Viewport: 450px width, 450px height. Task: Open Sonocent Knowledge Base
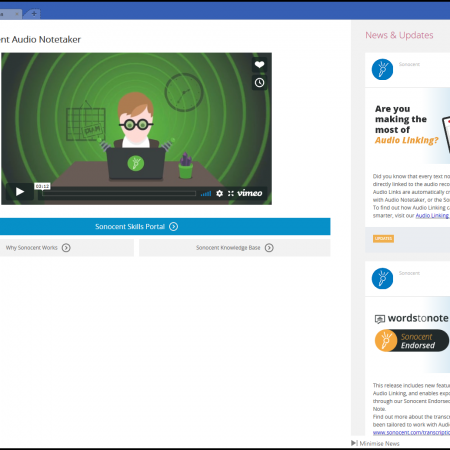pos(235,248)
